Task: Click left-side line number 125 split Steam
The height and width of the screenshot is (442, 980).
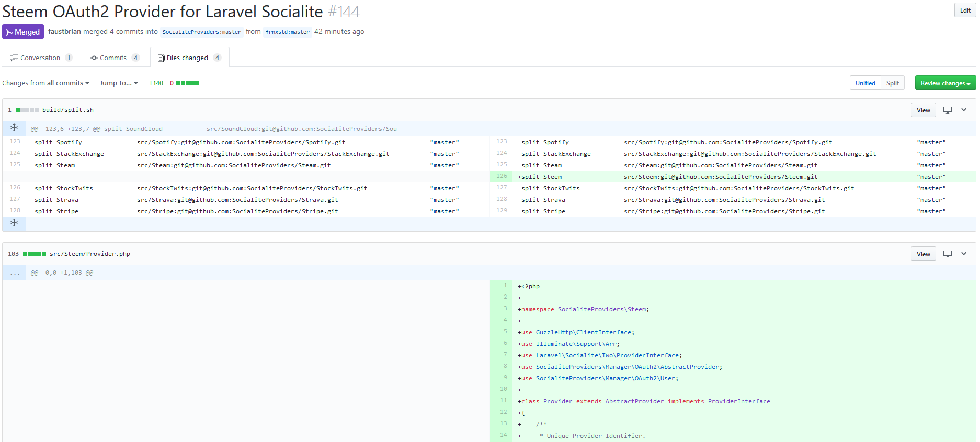Action: [x=15, y=165]
